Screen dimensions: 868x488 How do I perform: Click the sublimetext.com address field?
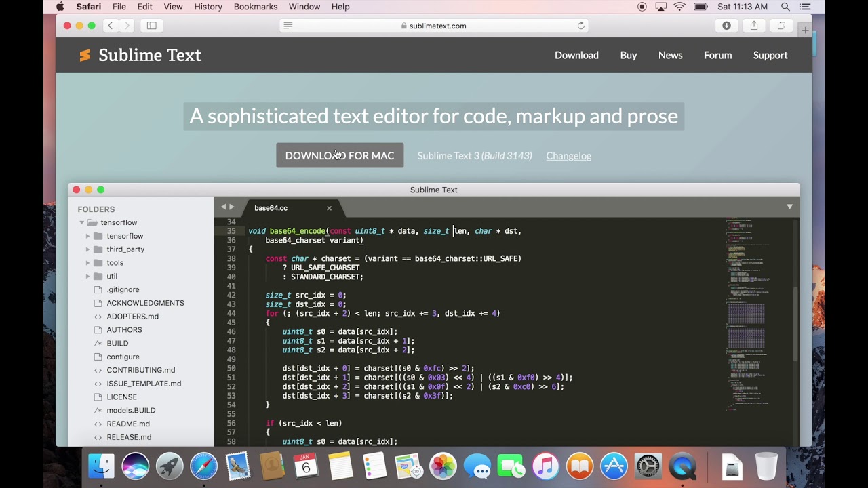(434, 26)
